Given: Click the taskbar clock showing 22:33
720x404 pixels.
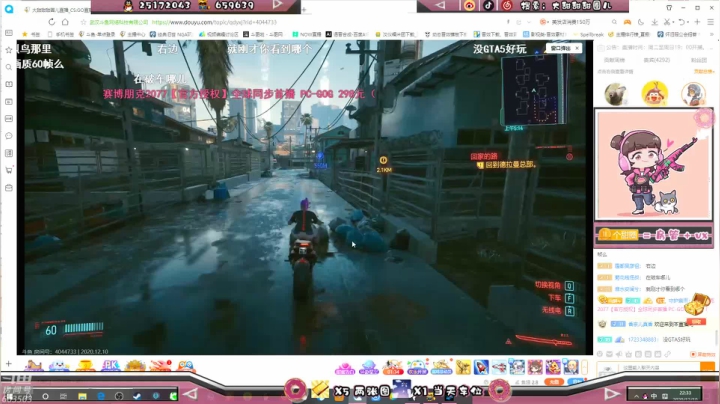Looking at the screenshot, I should click(x=685, y=395).
